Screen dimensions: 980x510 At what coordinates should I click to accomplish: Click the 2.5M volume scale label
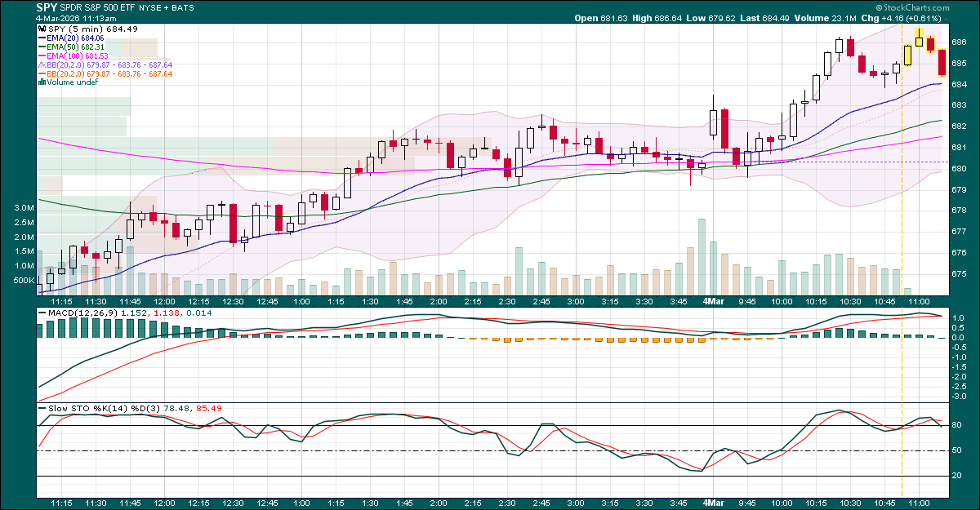pos(24,222)
